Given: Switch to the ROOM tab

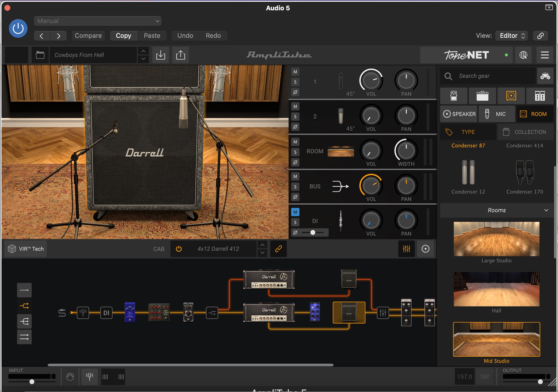Looking at the screenshot, I should point(535,114).
